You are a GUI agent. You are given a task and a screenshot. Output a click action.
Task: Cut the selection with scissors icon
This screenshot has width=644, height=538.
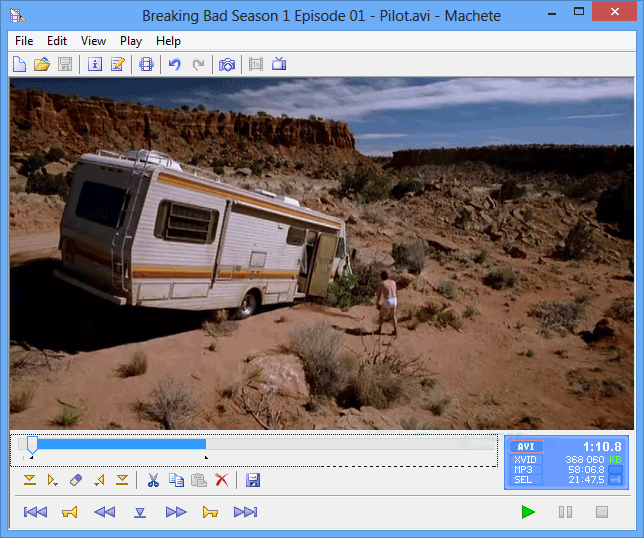pos(153,481)
